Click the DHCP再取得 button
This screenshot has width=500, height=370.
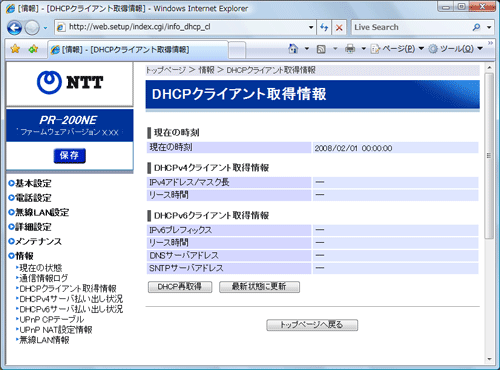point(180,287)
